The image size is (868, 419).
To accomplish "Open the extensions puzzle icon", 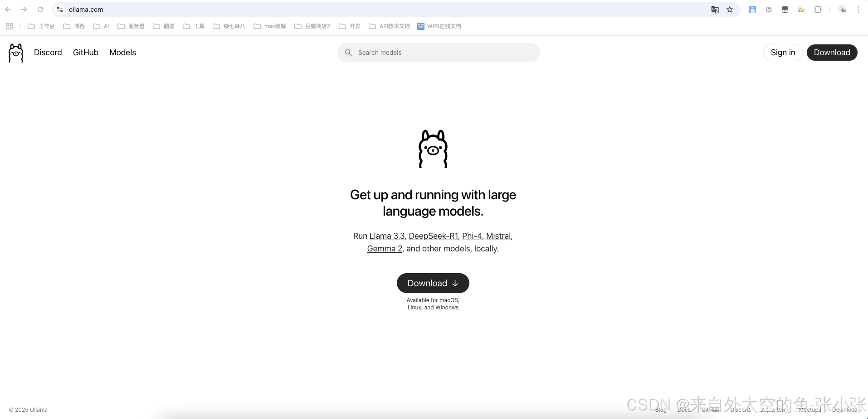I will 818,10.
